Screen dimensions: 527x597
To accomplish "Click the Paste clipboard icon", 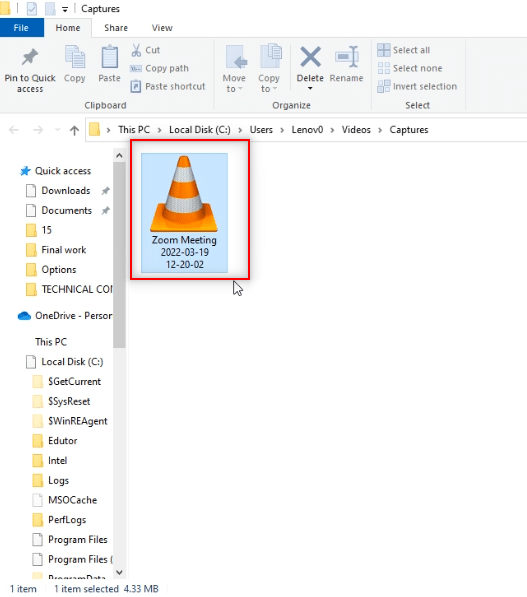I will (x=109, y=57).
